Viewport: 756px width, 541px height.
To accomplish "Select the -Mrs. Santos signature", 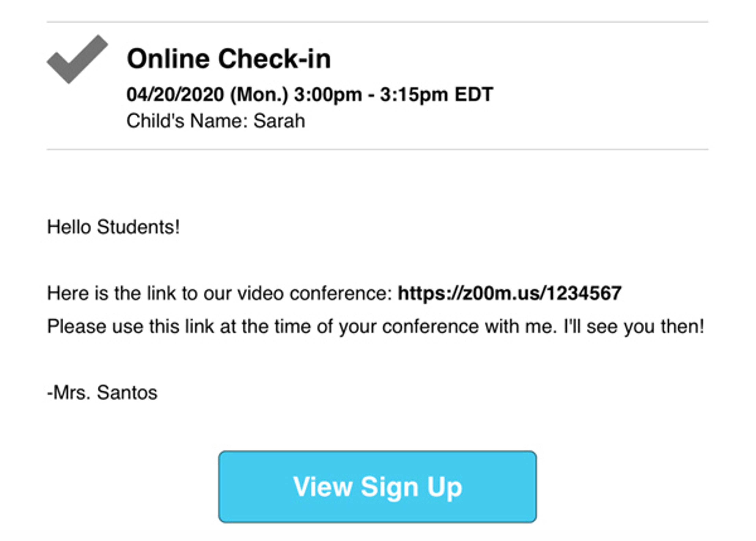I will coord(102,392).
